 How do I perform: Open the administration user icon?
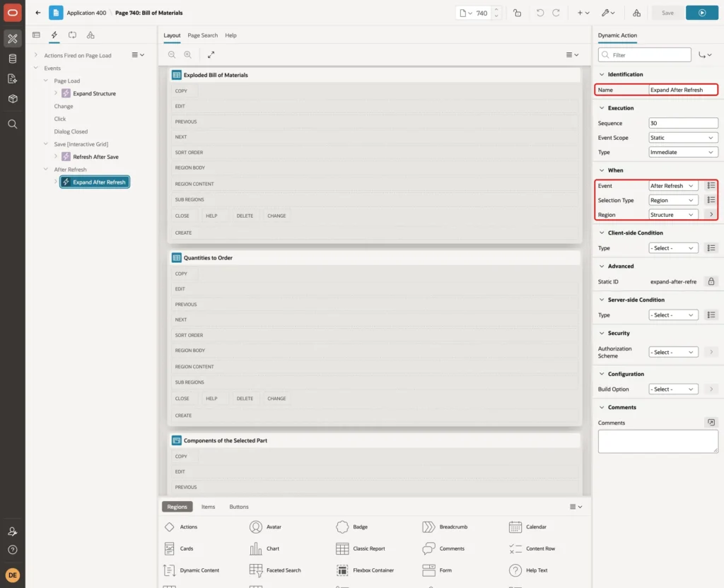coord(13,531)
